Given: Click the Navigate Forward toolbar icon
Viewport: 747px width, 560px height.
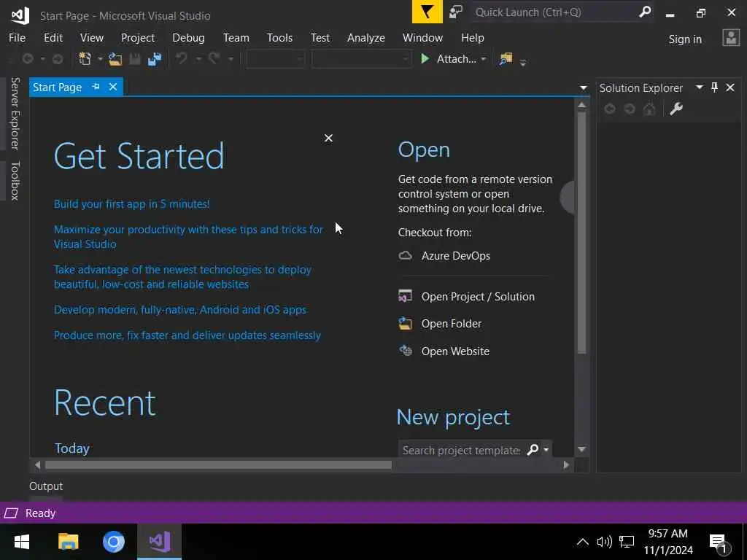Looking at the screenshot, I should point(58,58).
